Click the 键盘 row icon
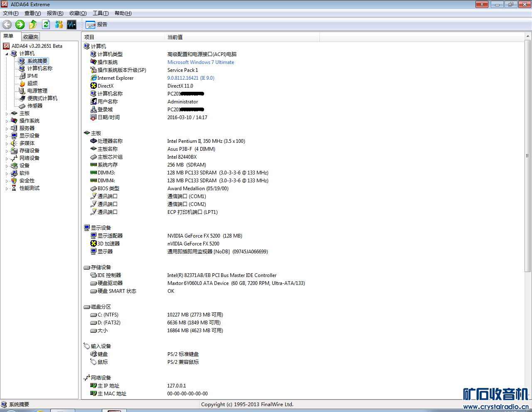 pyautogui.click(x=94, y=354)
